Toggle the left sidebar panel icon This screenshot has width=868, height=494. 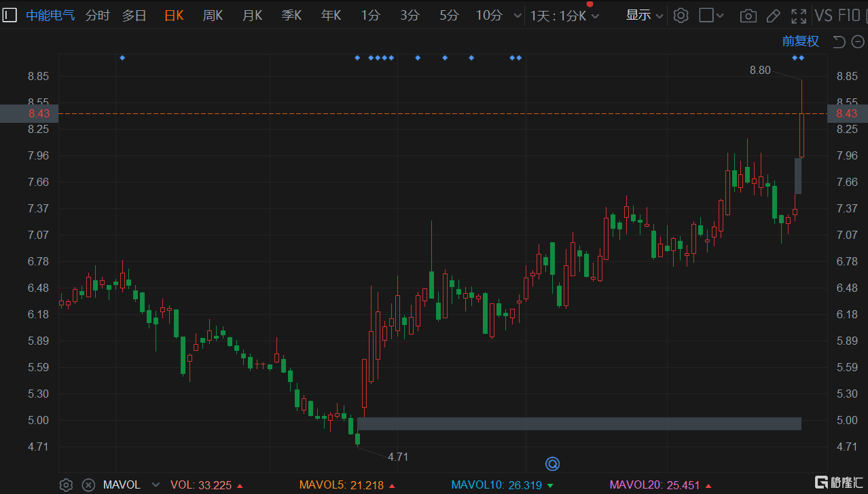click(10, 15)
